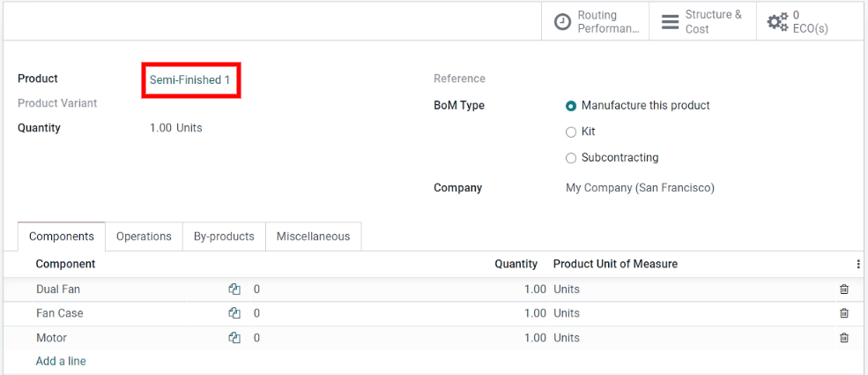Go to Miscellaneous tab
868x375 pixels.
pyautogui.click(x=313, y=236)
